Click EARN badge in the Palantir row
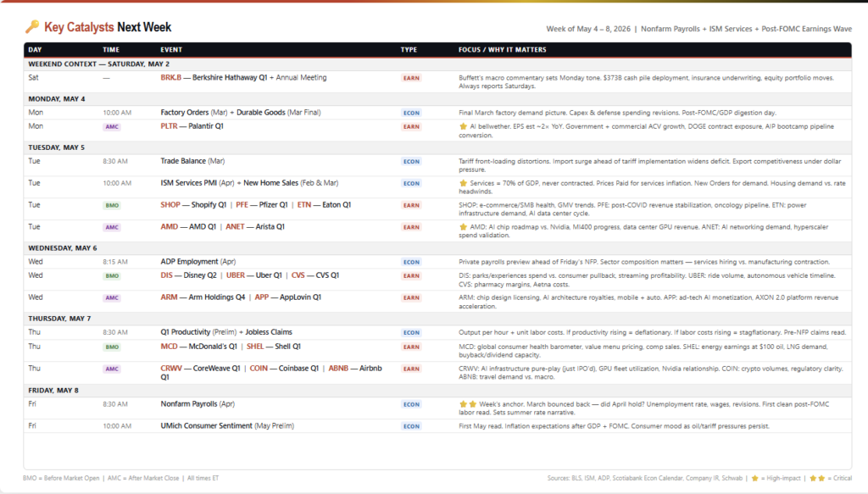Viewport: 868px width, 494px height. (x=411, y=127)
